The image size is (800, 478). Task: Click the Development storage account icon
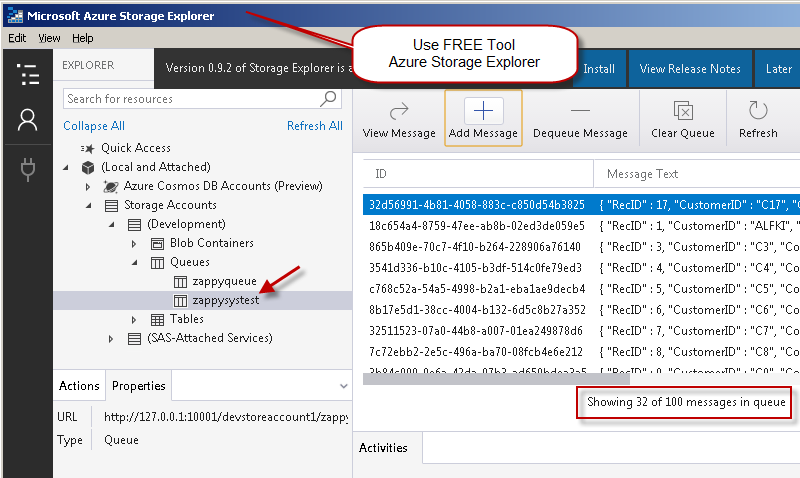coord(134,224)
